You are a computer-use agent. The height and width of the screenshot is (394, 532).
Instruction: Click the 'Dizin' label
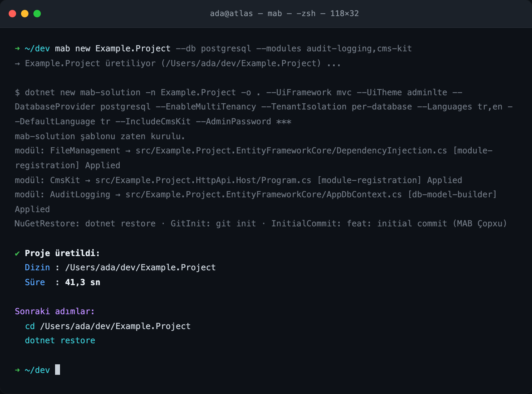point(37,268)
